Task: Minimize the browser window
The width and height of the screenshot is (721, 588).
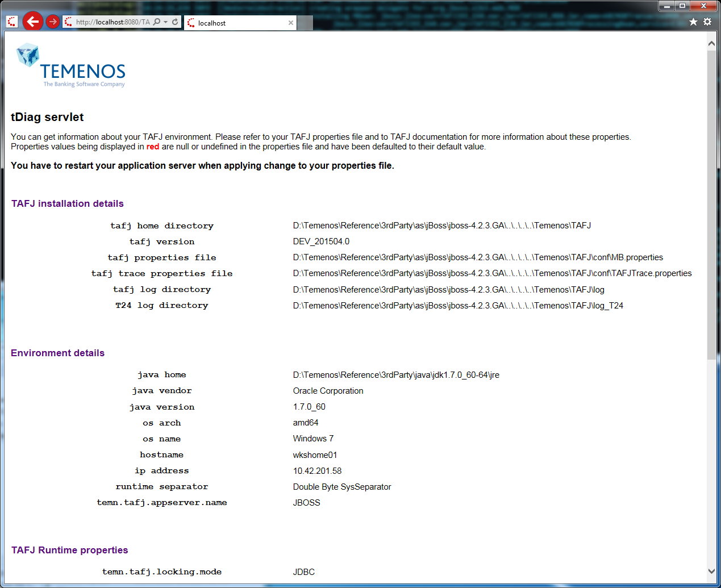Action: click(666, 6)
